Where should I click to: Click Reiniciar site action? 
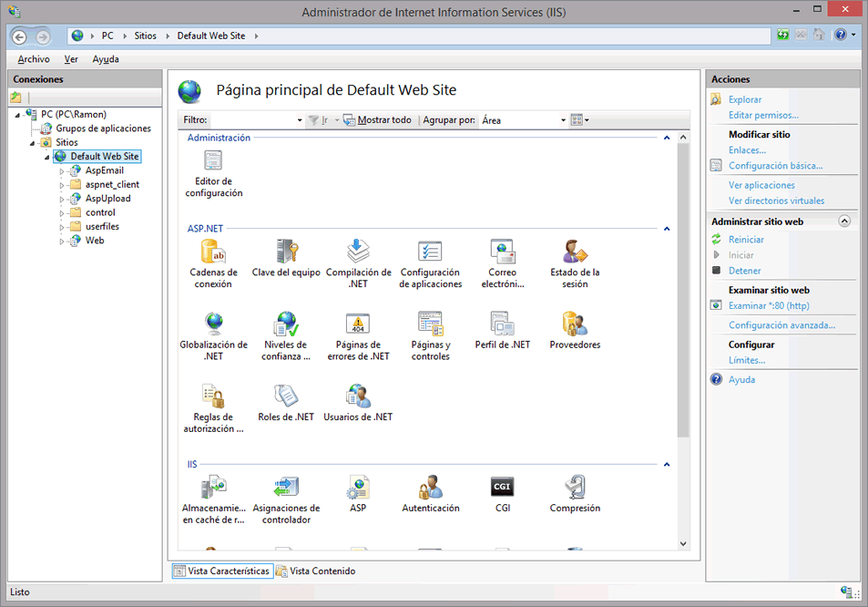(x=746, y=240)
